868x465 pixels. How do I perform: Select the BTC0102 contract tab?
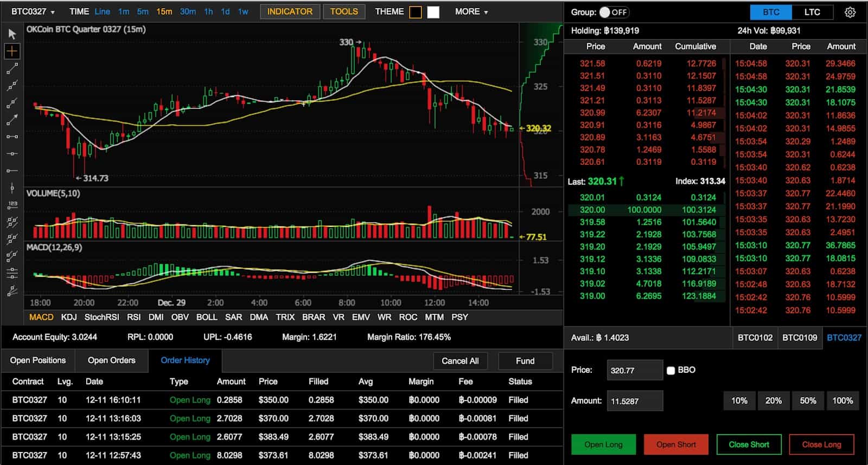(x=755, y=338)
